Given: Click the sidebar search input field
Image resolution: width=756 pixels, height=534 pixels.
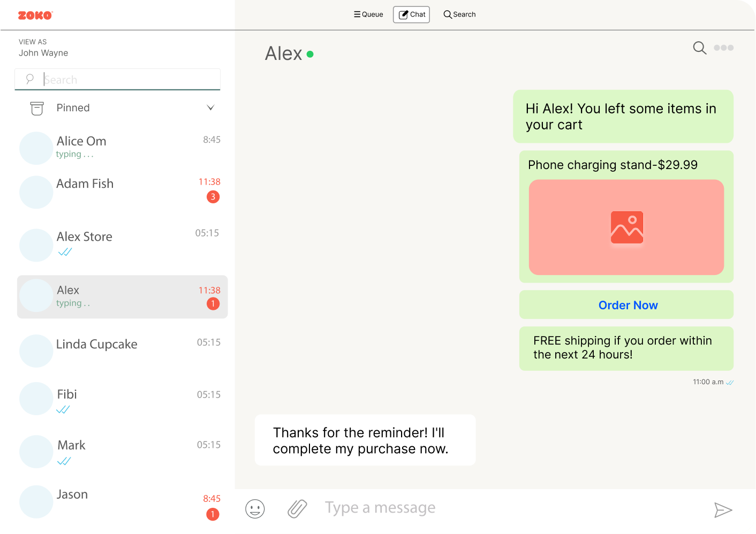Looking at the screenshot, I should [117, 79].
